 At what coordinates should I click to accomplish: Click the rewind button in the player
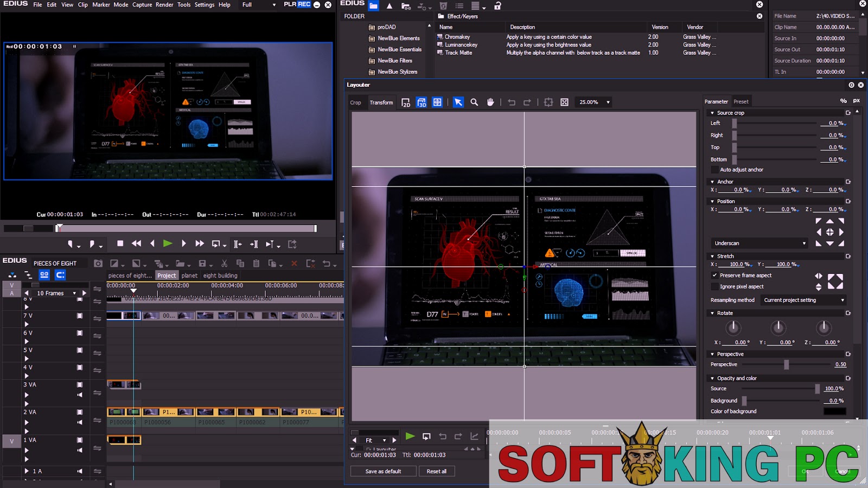[x=137, y=244]
